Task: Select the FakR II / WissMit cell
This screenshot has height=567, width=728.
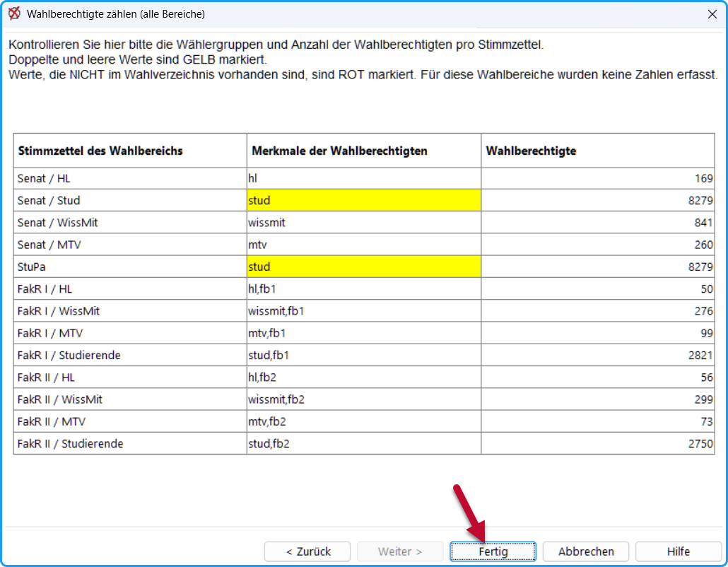Action: 130,399
